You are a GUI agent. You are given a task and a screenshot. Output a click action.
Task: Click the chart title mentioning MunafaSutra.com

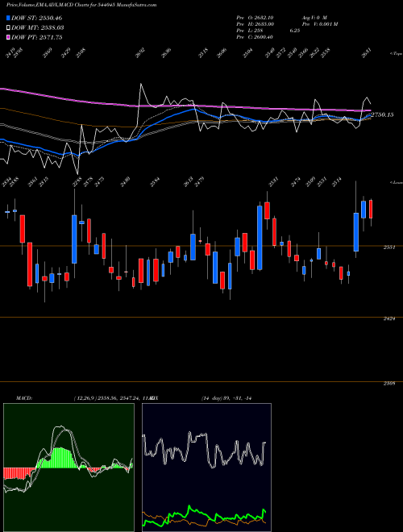[x=81, y=6]
